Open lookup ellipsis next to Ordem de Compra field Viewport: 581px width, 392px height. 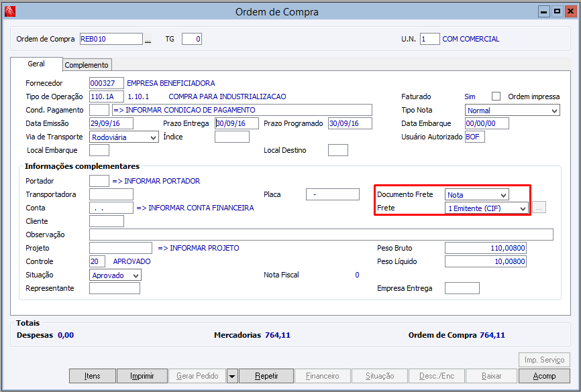tap(148, 40)
